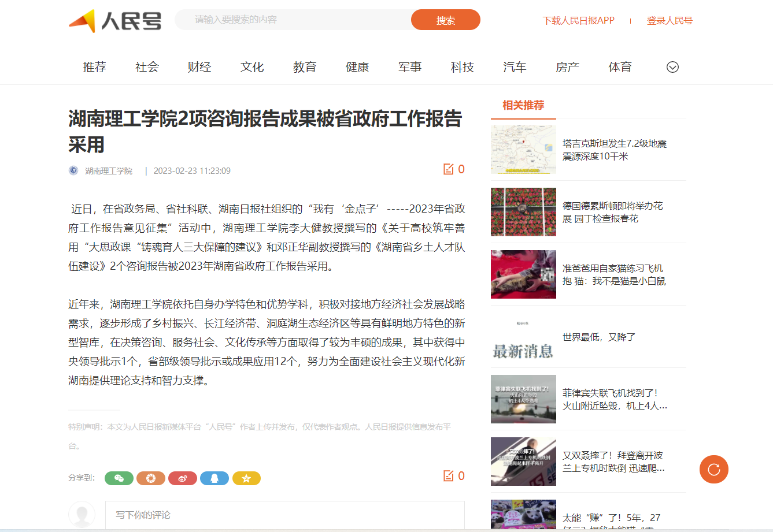The width and height of the screenshot is (773, 532).
Task: Click the 湖南理工学院 author avatar
Action: [x=73, y=170]
